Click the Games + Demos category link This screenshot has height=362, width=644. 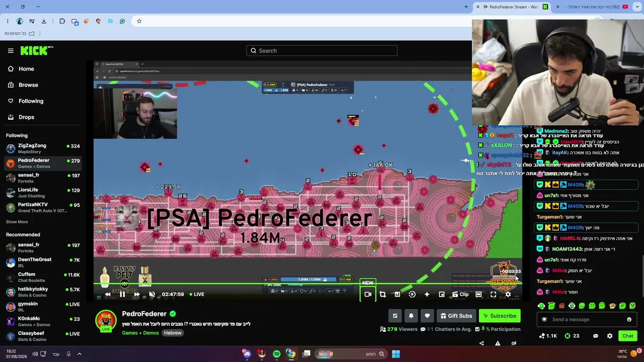click(140, 333)
